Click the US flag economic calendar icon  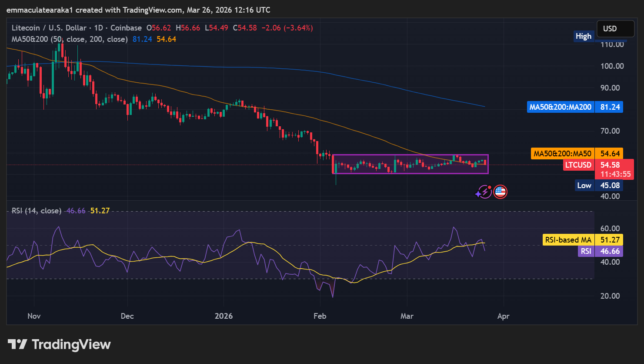point(500,192)
